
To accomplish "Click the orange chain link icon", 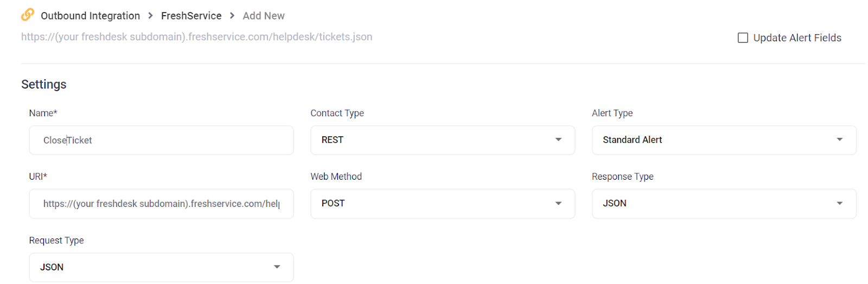I will coord(28,15).
